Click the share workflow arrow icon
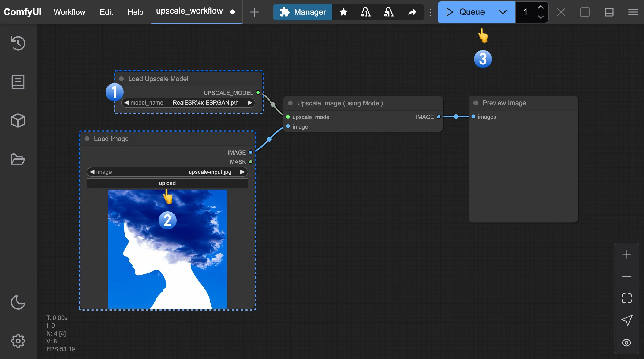This screenshot has height=359, width=644. pyautogui.click(x=412, y=12)
